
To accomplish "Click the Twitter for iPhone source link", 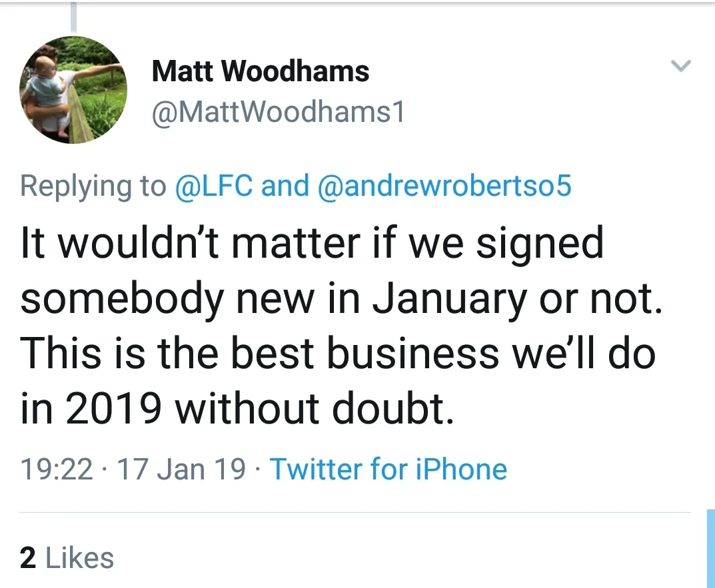I will pyautogui.click(x=388, y=469).
